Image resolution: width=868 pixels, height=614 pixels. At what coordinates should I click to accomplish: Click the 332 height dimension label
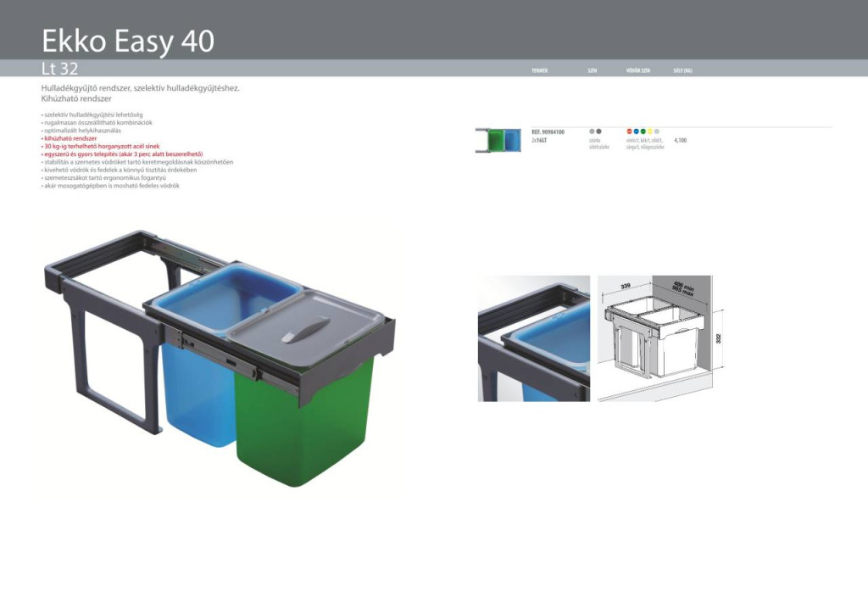(718, 338)
